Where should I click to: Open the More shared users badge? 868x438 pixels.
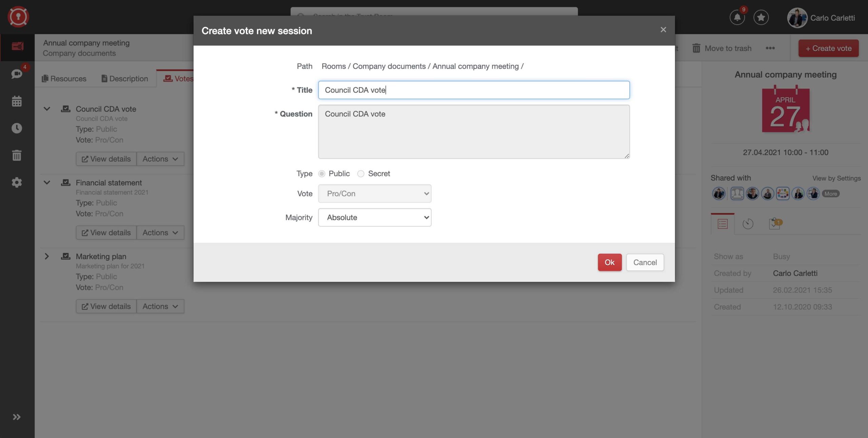pos(831,194)
